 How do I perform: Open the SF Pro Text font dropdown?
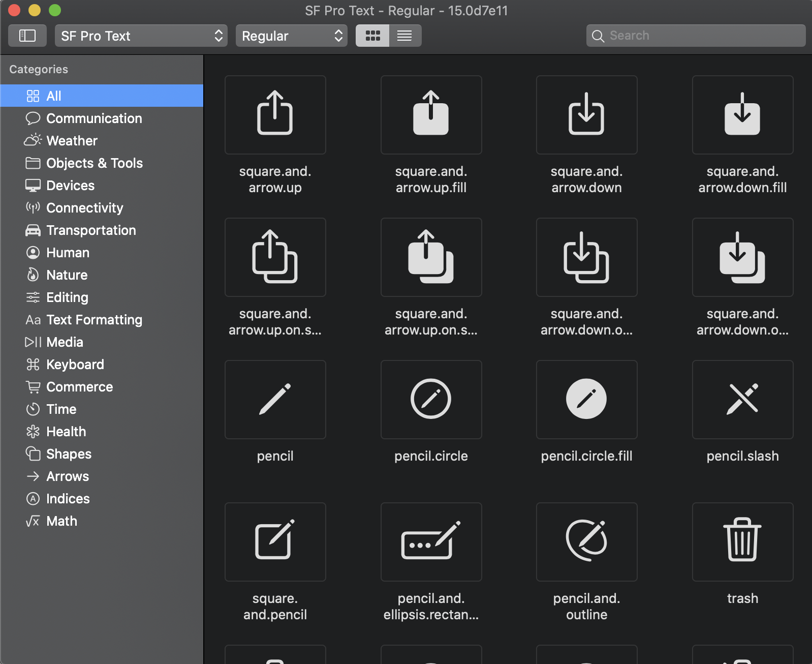(x=141, y=36)
